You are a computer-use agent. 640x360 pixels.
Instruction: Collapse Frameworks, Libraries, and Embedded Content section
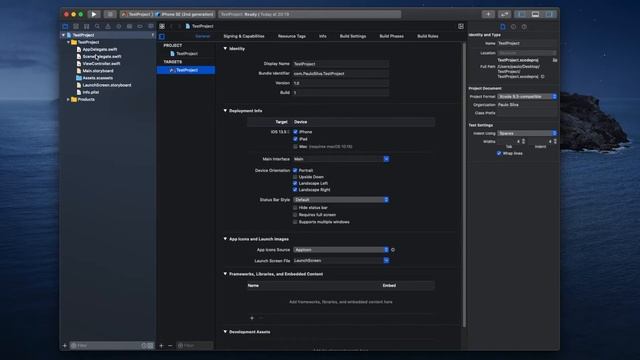tap(225, 274)
